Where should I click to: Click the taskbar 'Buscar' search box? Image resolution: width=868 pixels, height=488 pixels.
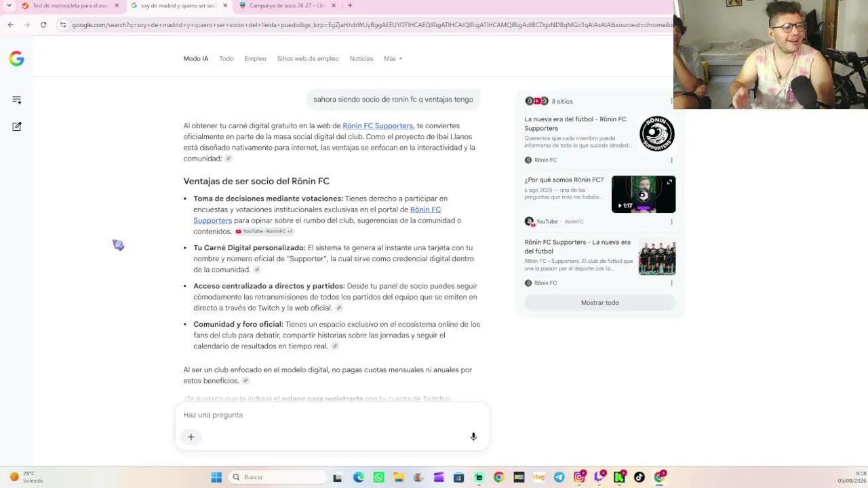click(x=277, y=477)
